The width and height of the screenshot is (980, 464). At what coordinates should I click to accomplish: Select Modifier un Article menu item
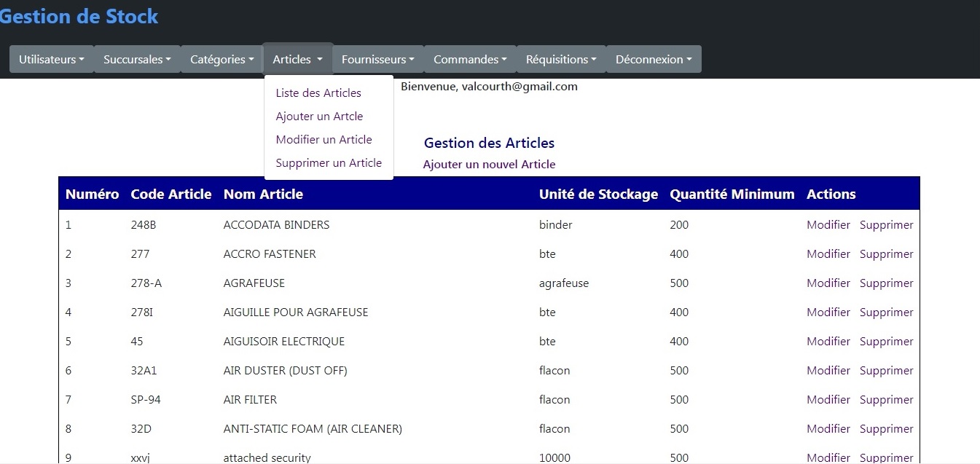click(x=324, y=140)
